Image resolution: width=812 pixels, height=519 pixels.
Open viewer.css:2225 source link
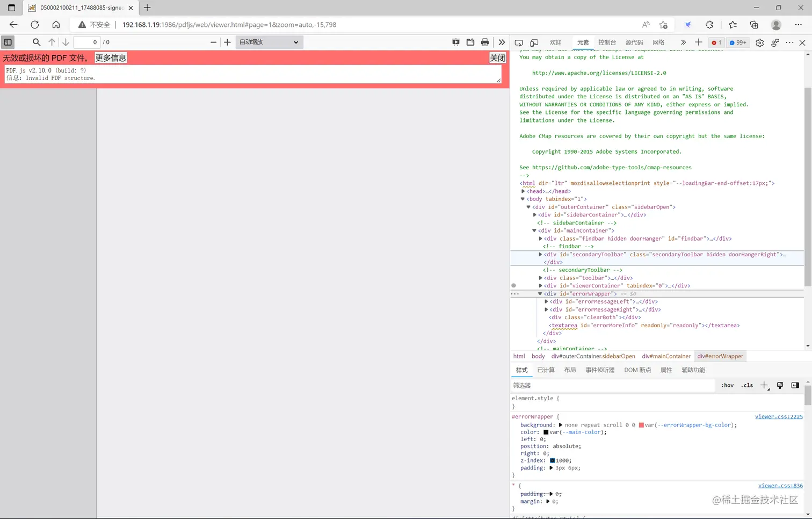[x=779, y=417]
